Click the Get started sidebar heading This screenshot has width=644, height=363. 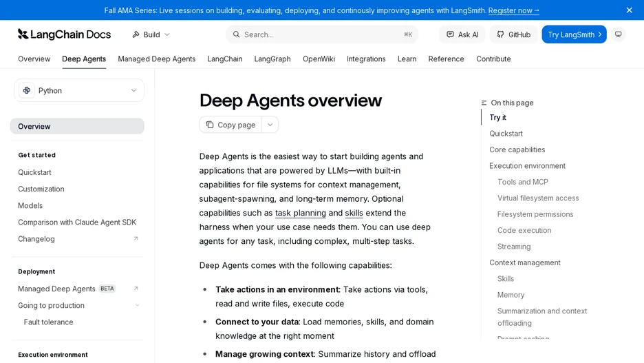coord(36,155)
